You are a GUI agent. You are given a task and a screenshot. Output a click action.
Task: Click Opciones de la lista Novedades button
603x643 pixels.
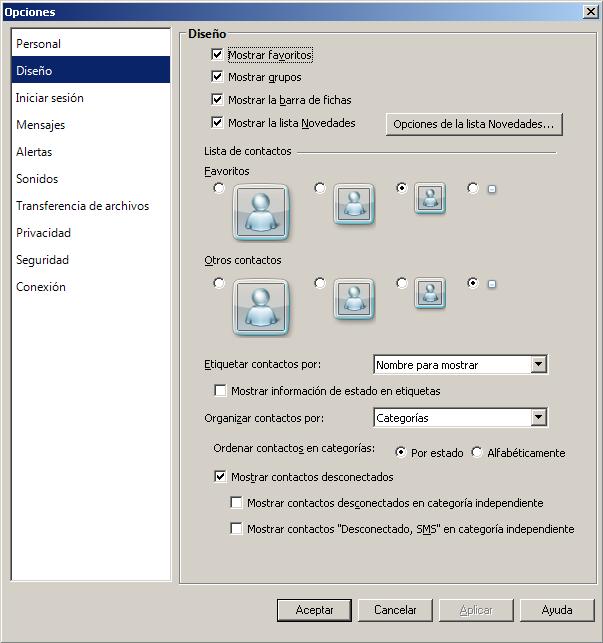[474, 124]
